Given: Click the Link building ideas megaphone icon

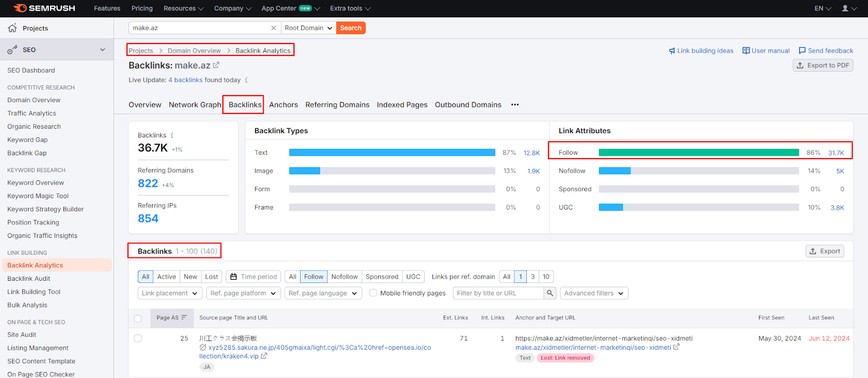Looking at the screenshot, I should tap(672, 51).
